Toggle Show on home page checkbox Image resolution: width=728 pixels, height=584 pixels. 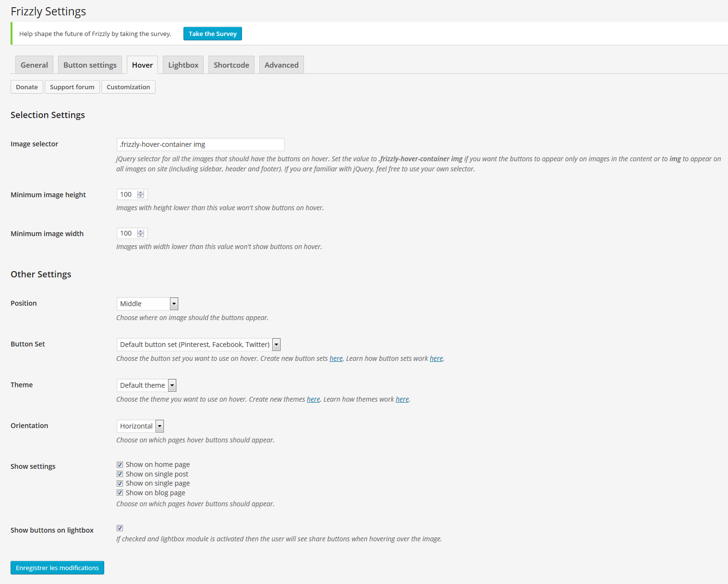120,465
